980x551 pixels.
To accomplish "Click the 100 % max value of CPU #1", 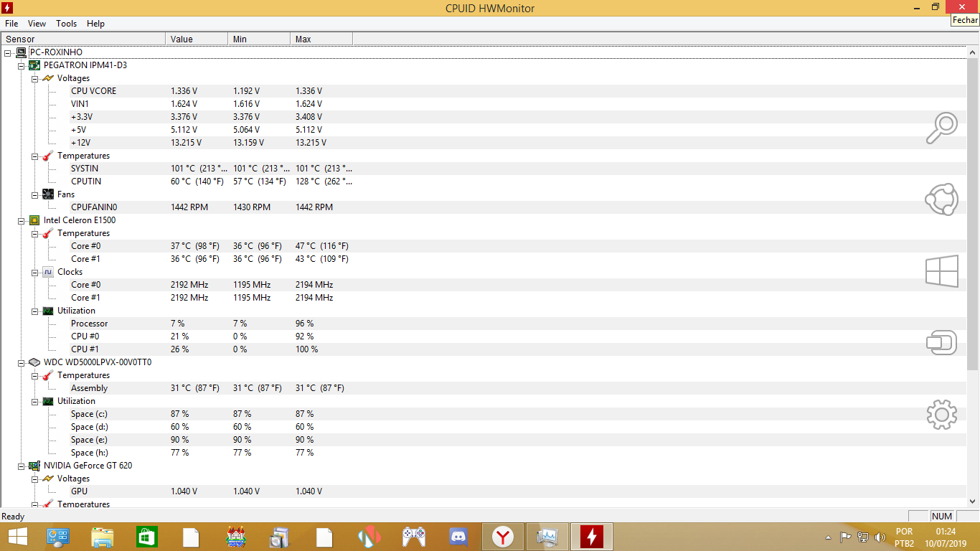I will click(x=307, y=349).
